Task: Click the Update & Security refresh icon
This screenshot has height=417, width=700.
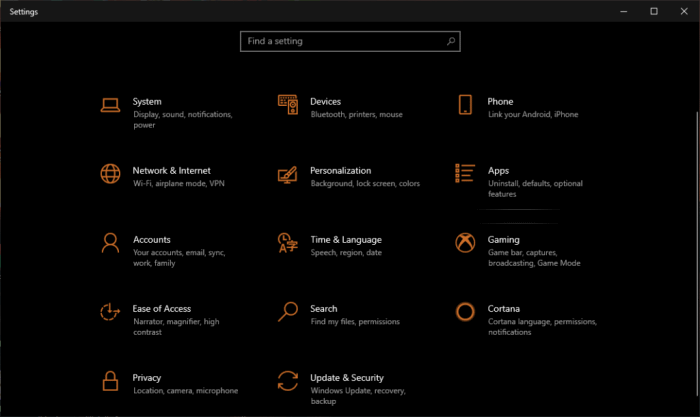Action: click(x=288, y=381)
